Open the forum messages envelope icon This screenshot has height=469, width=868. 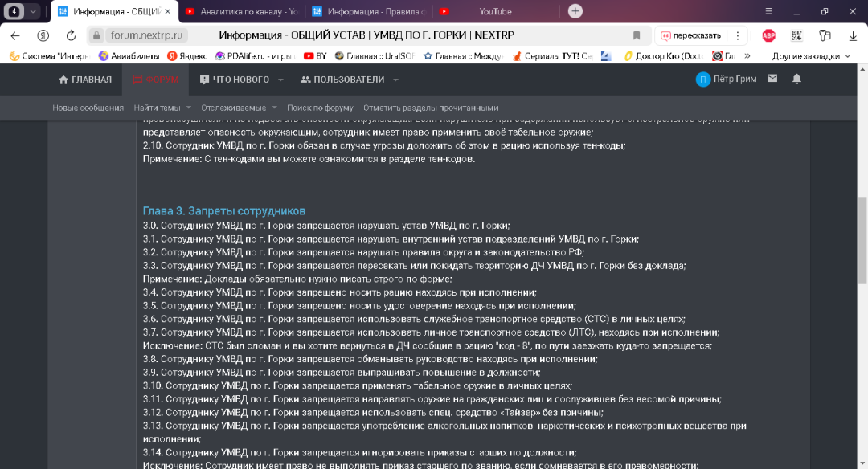pos(773,79)
